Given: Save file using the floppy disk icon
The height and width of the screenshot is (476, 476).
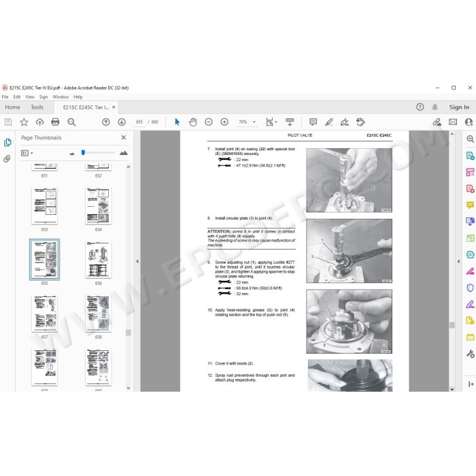Looking at the screenshot, I should (x=8, y=122).
